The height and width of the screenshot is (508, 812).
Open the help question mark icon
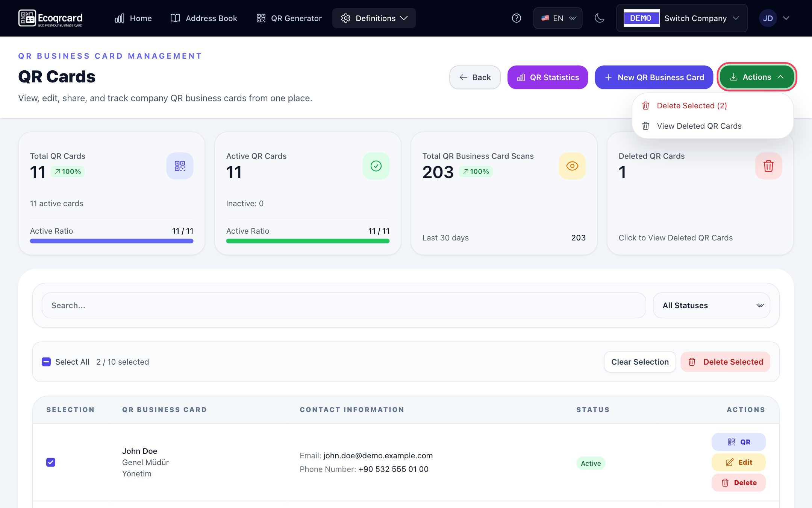pos(517,18)
